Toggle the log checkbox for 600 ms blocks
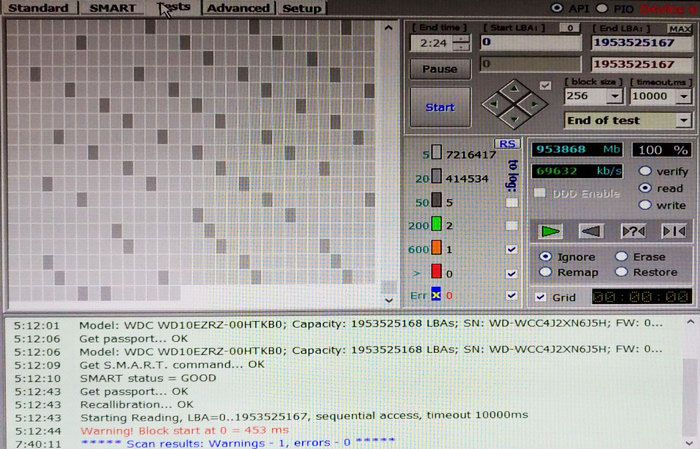This screenshot has width=700, height=449. (x=512, y=249)
